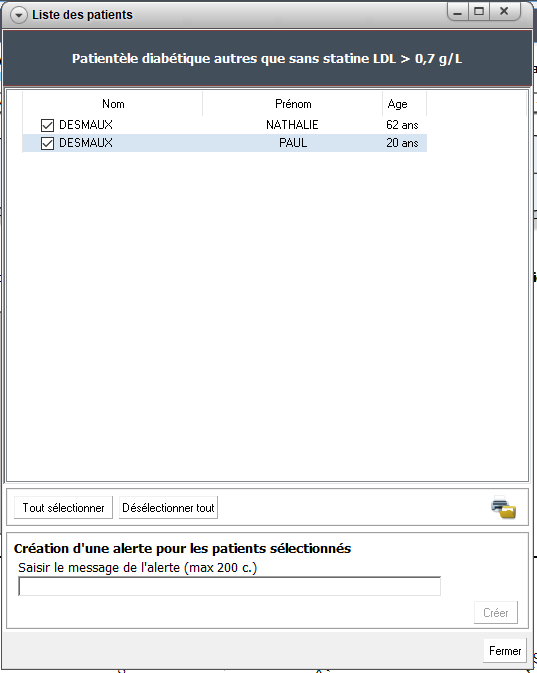Click the printer and folder export icon
The height and width of the screenshot is (673, 537).
pyautogui.click(x=504, y=507)
